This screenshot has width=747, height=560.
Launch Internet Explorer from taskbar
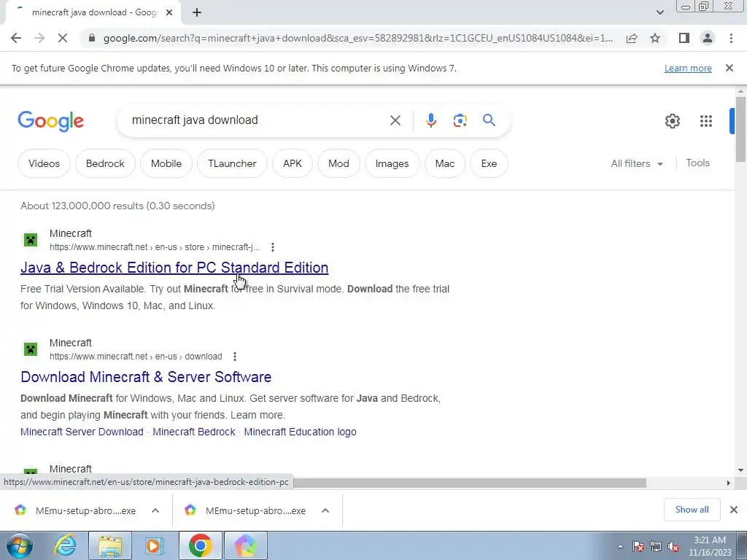[x=65, y=545]
